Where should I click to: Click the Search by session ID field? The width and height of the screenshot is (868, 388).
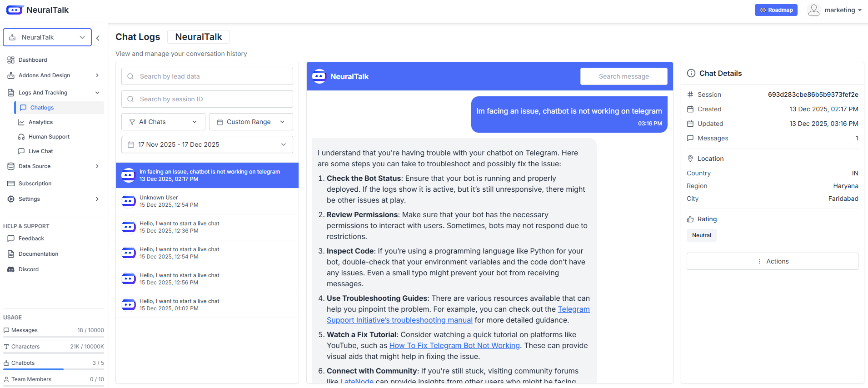(207, 99)
